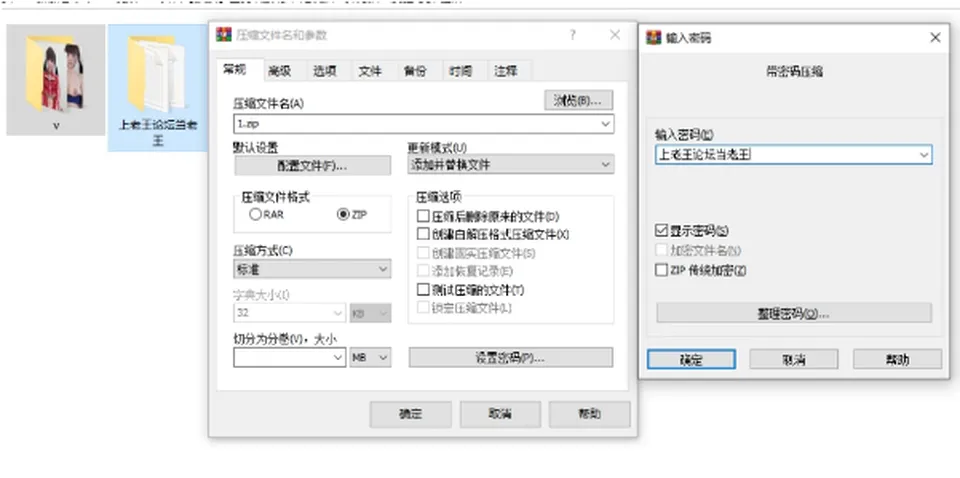Click 取消 in the 输入密码 dialog
Image resolution: width=960 pixels, height=478 pixels.
(794, 359)
